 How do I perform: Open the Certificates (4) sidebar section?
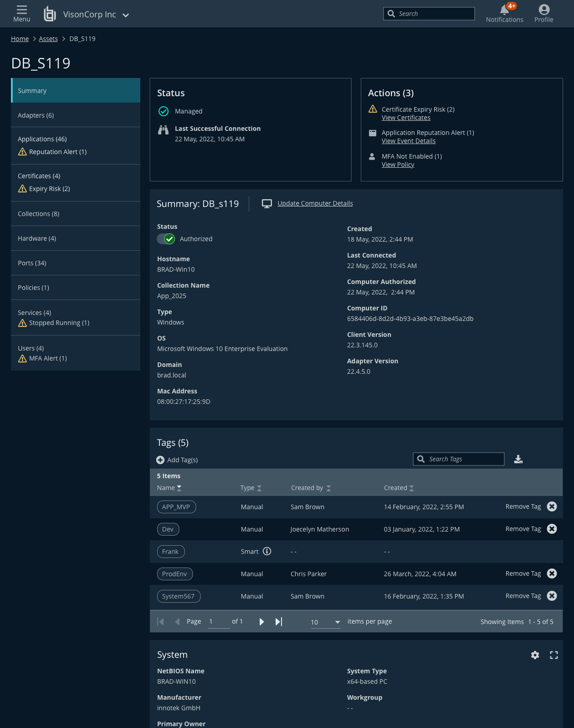tap(39, 176)
